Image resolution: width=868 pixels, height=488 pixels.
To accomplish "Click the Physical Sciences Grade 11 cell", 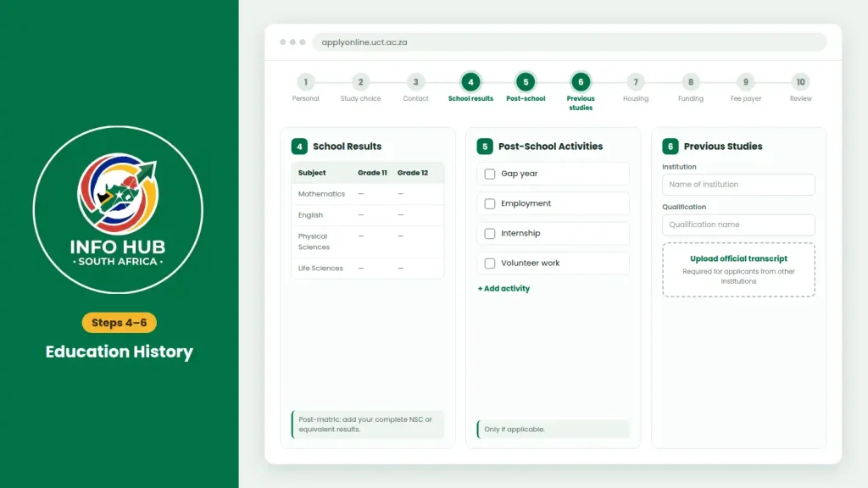I will pyautogui.click(x=361, y=236).
